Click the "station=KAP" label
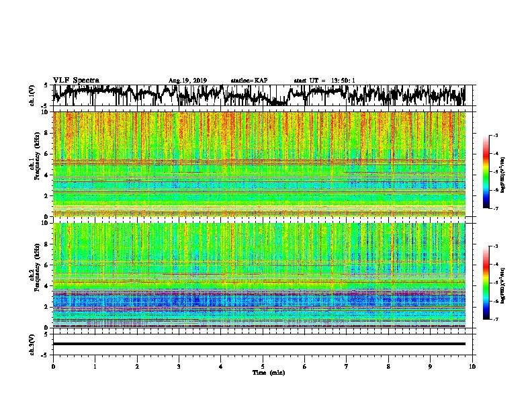This screenshot has height=411, width=532. coord(249,81)
